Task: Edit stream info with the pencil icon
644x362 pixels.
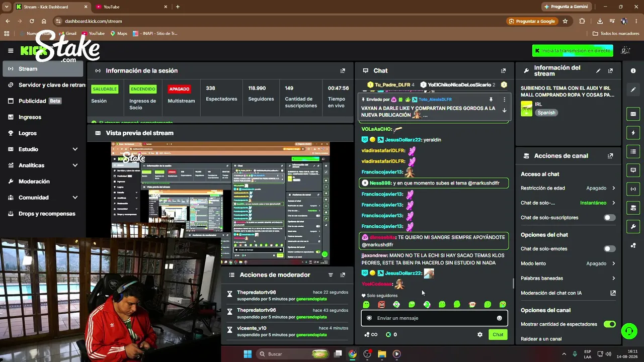Action: click(x=598, y=71)
